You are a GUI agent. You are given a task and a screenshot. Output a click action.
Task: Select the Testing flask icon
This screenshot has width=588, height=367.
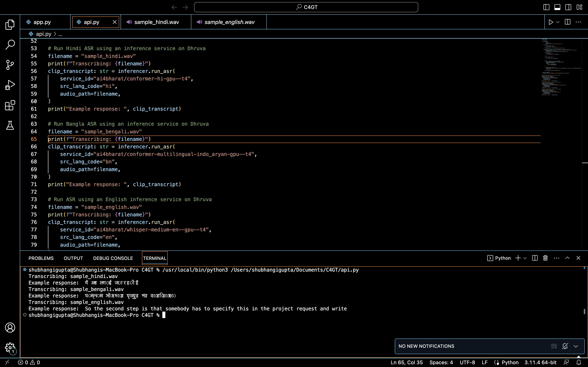(10, 125)
